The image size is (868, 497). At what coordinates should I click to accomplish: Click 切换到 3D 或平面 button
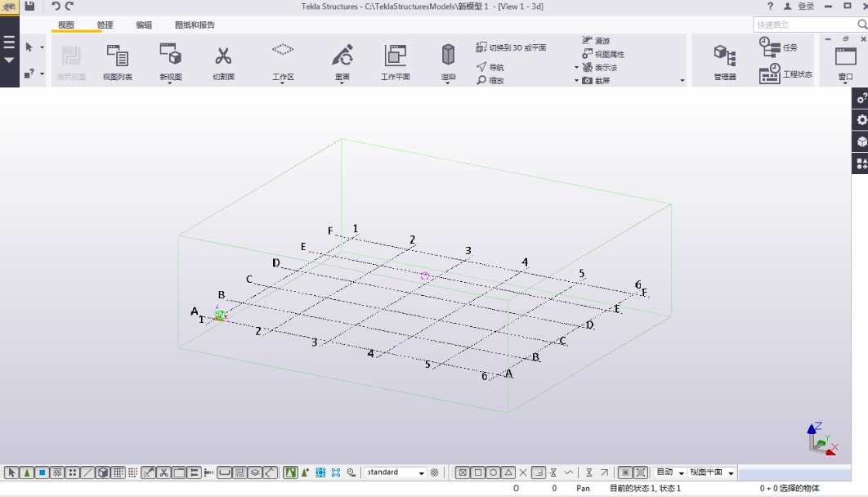511,48
